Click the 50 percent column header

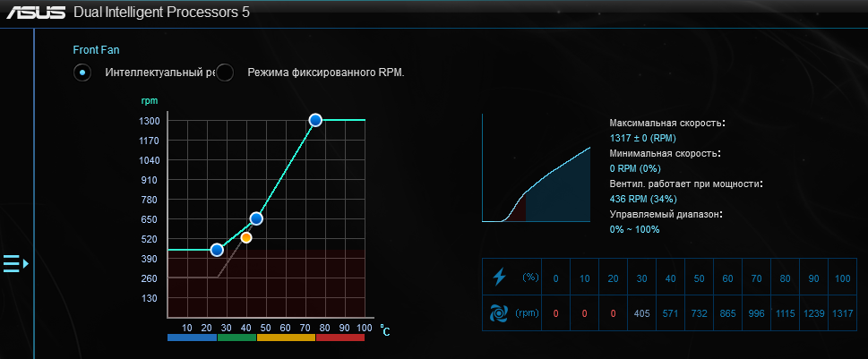point(700,278)
